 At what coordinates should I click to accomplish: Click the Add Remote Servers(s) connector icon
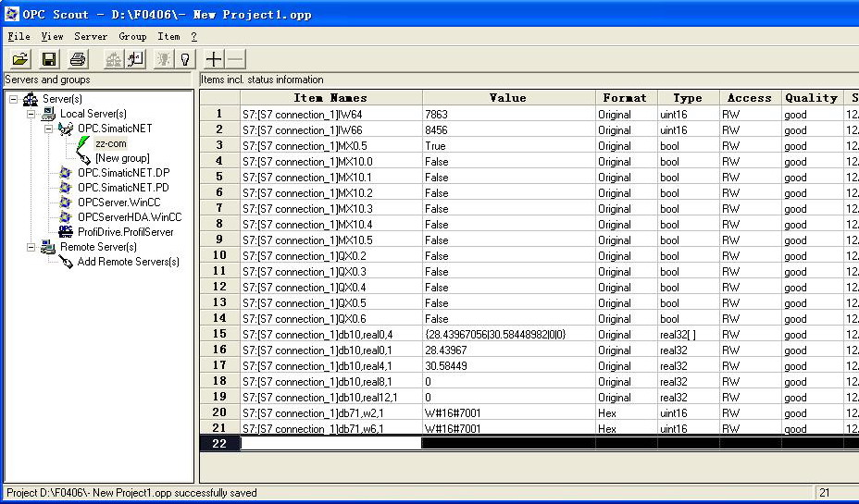click(x=66, y=262)
